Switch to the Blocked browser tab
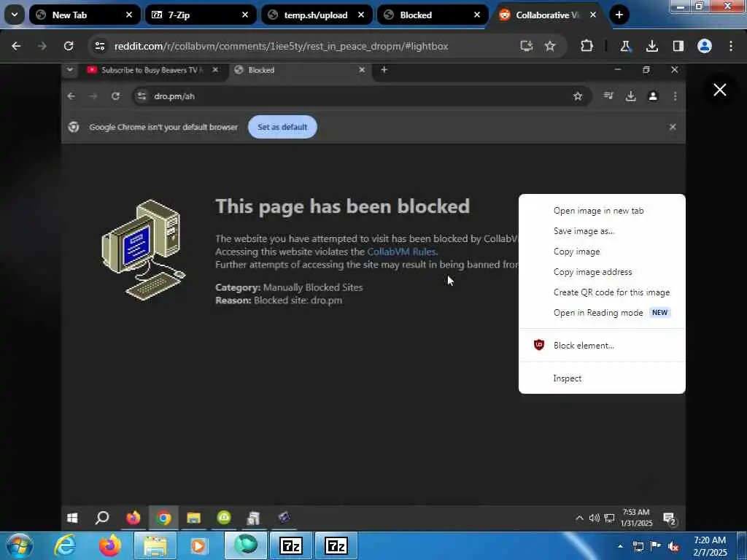This screenshot has height=560, width=747. tap(432, 15)
